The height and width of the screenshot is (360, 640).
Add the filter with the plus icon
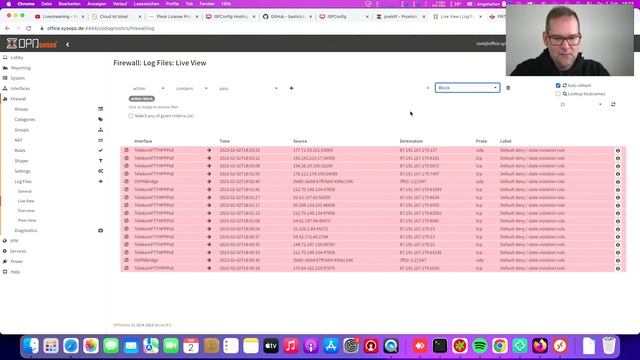point(291,88)
